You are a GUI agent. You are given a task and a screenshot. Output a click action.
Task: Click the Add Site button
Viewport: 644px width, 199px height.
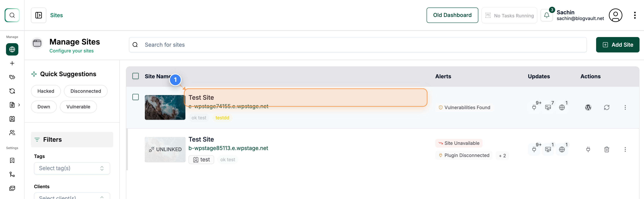click(x=618, y=45)
